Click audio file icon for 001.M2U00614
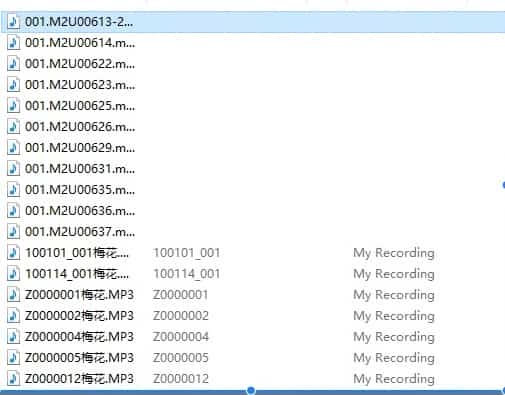Image resolution: width=505 pixels, height=395 pixels. 13,43
